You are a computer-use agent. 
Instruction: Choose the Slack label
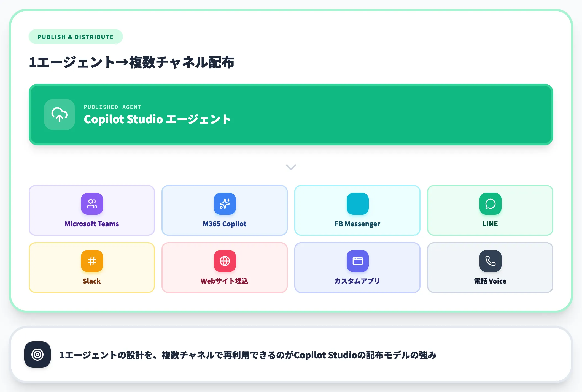[92, 281]
